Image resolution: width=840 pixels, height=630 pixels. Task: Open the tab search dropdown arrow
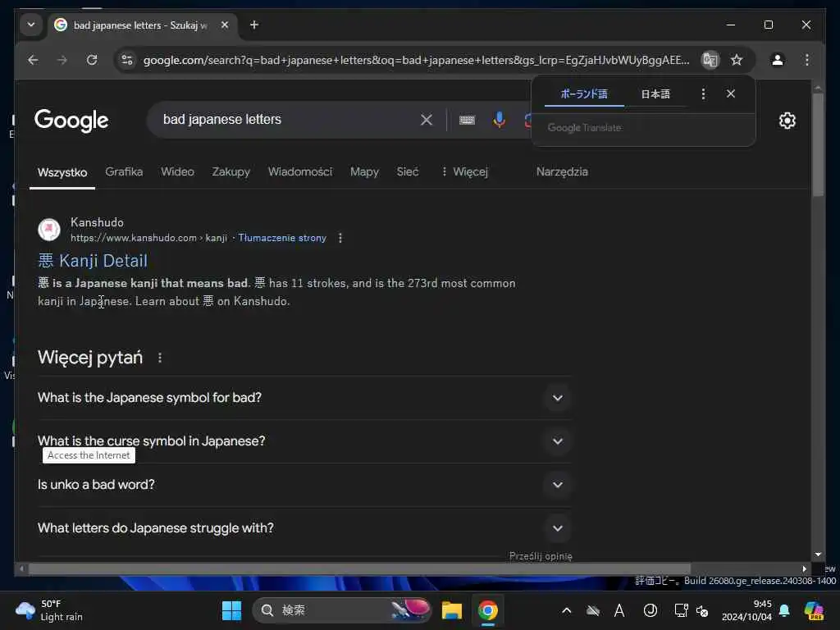[31, 25]
